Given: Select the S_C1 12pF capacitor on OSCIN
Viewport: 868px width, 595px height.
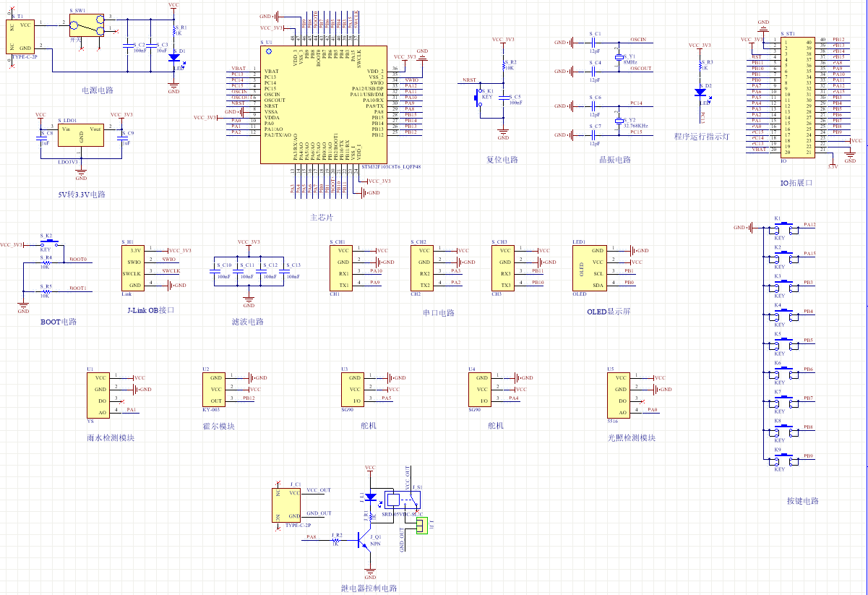Looking at the screenshot, I should (594, 43).
